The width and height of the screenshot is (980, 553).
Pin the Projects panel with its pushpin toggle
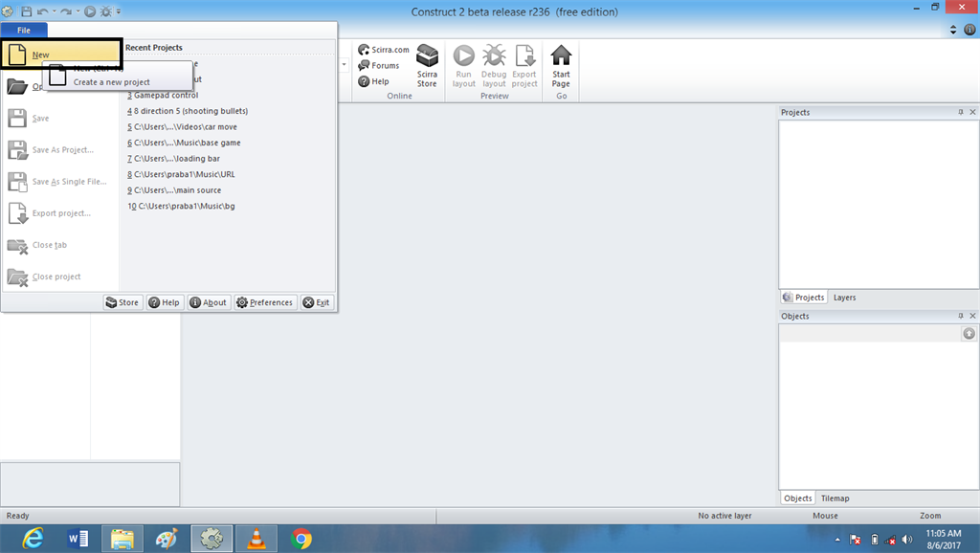click(961, 112)
